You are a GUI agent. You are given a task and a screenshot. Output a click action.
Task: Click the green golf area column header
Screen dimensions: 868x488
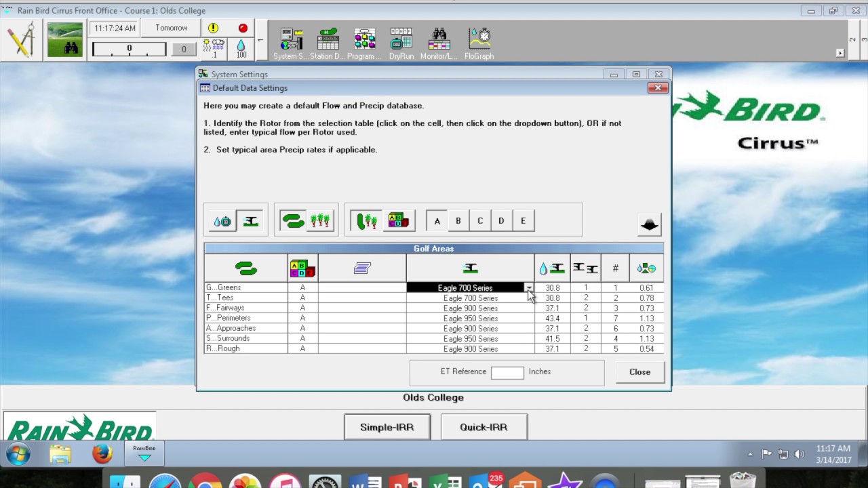coord(246,268)
